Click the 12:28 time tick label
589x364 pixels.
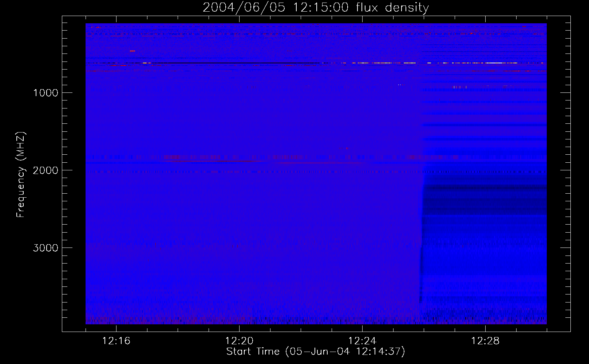[x=485, y=341]
